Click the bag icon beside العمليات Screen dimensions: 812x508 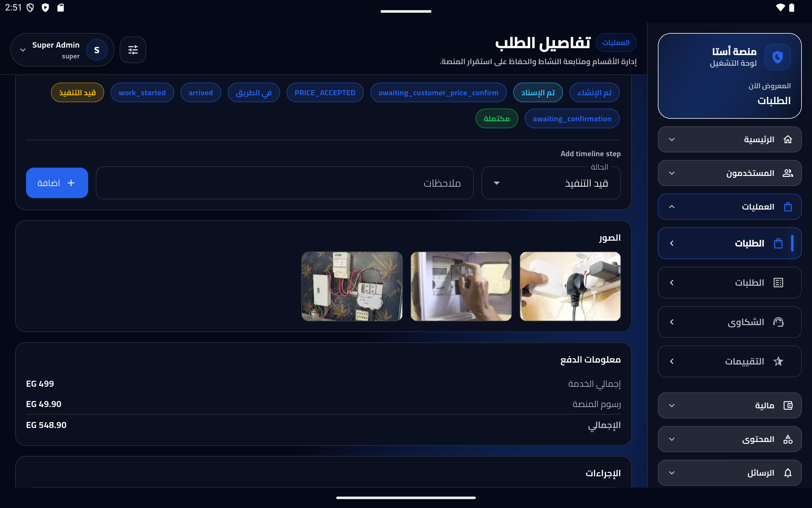point(788,207)
